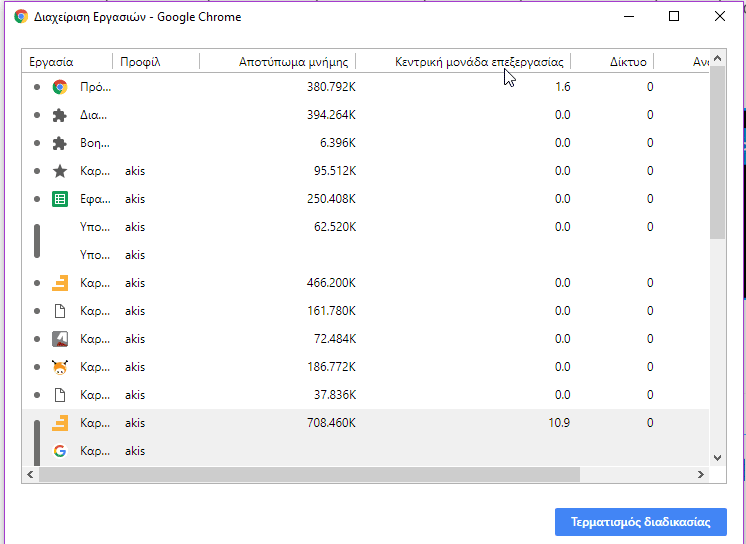Sort by the Εργασία column header
This screenshot has width=746, height=544.
51,62
